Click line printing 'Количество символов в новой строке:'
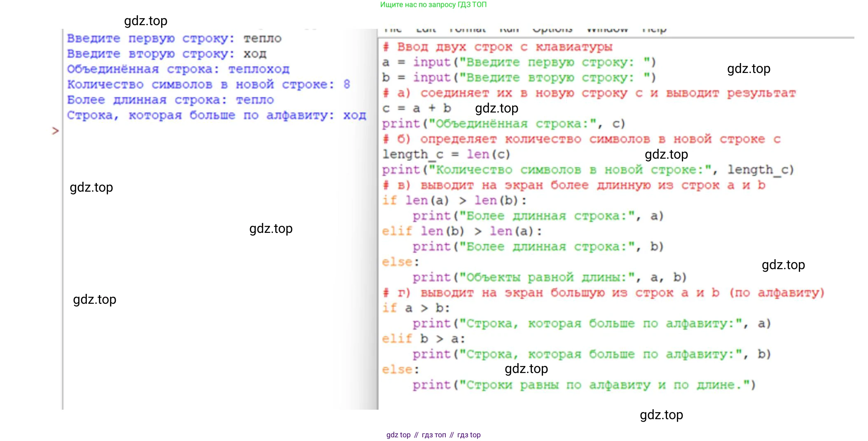 coord(588,170)
